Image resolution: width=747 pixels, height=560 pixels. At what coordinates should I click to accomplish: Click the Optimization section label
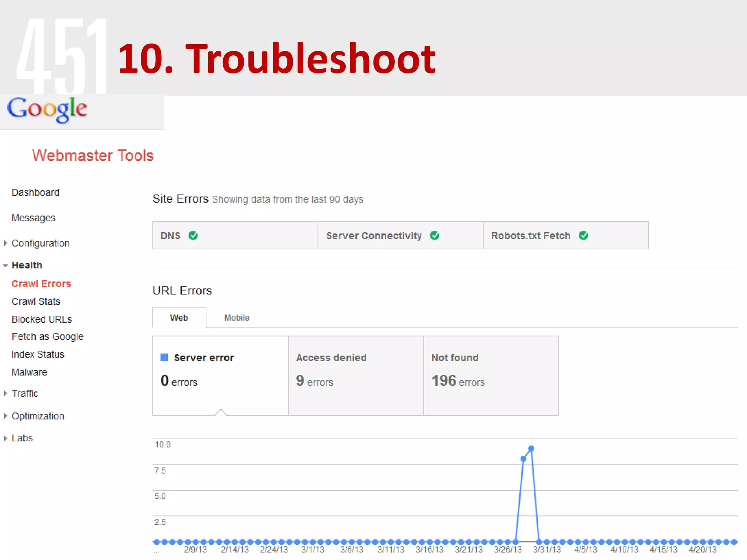click(38, 416)
